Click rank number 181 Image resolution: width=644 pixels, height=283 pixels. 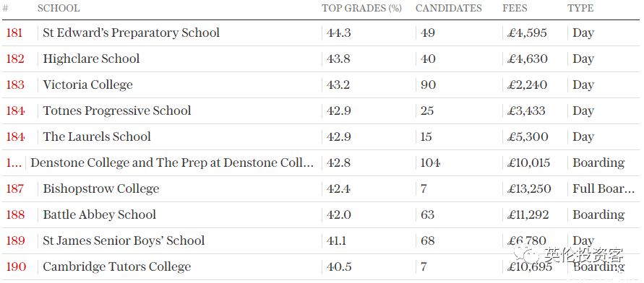pos(14,32)
